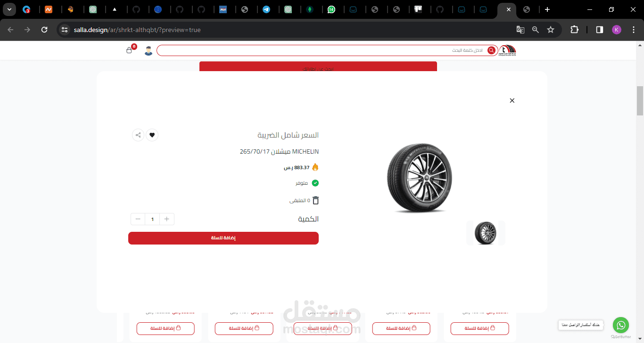Open the user account avatar icon
The image size is (644, 343).
149,51
